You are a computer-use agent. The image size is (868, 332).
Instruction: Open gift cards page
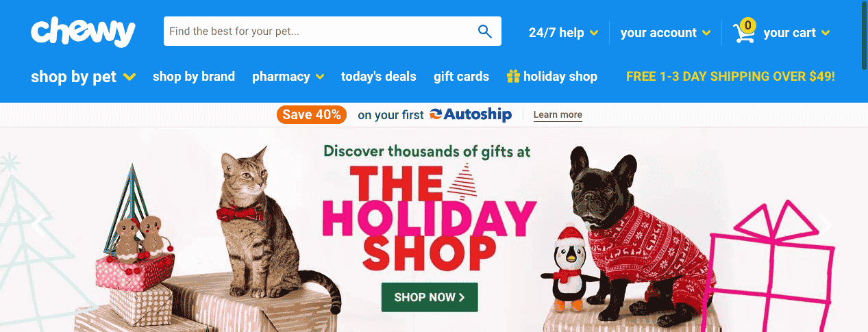point(462,77)
